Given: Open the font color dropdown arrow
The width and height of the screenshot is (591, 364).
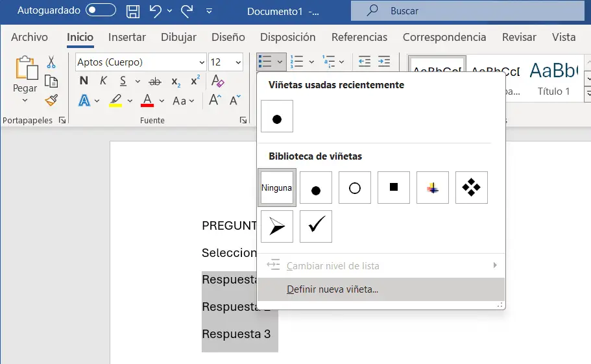Looking at the screenshot, I should click(x=162, y=101).
